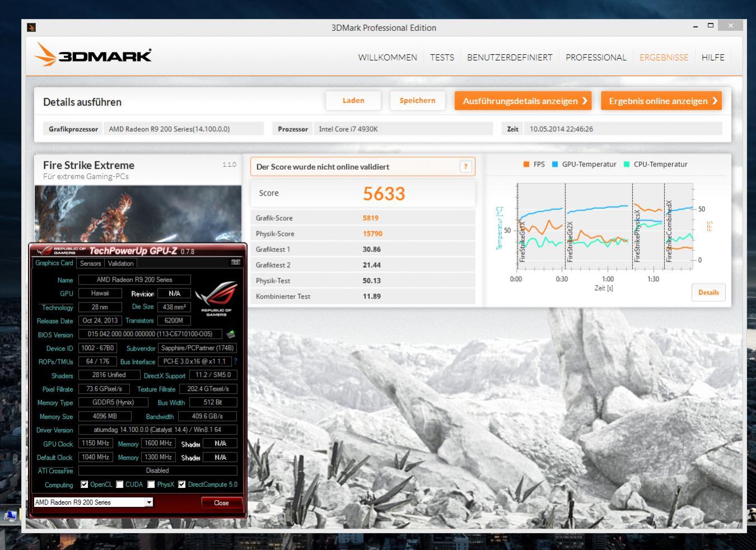Toggle the DirectCompute 5.0 checkbox
The height and width of the screenshot is (550, 756).
point(182,484)
